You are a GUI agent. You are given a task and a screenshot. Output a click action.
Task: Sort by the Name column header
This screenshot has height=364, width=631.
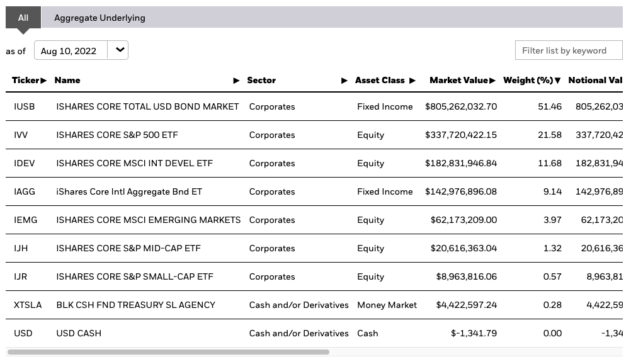point(67,80)
